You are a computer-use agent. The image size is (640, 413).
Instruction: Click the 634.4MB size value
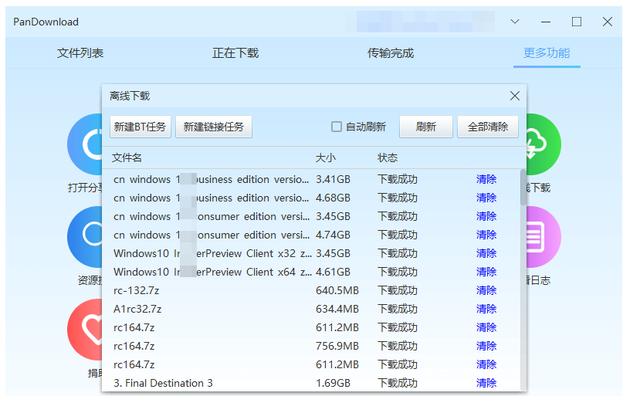click(337, 309)
